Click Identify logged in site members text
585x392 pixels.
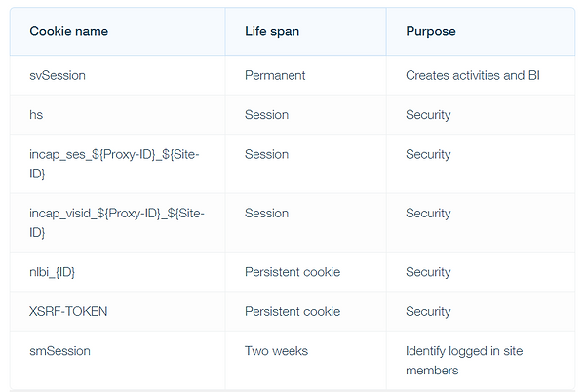click(x=464, y=361)
